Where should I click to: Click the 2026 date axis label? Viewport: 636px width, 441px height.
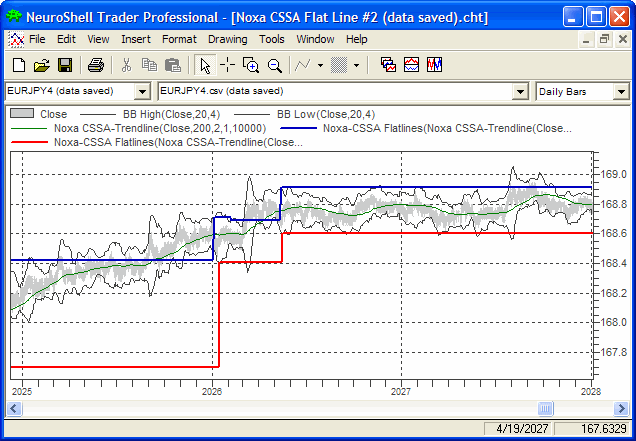pyautogui.click(x=212, y=392)
